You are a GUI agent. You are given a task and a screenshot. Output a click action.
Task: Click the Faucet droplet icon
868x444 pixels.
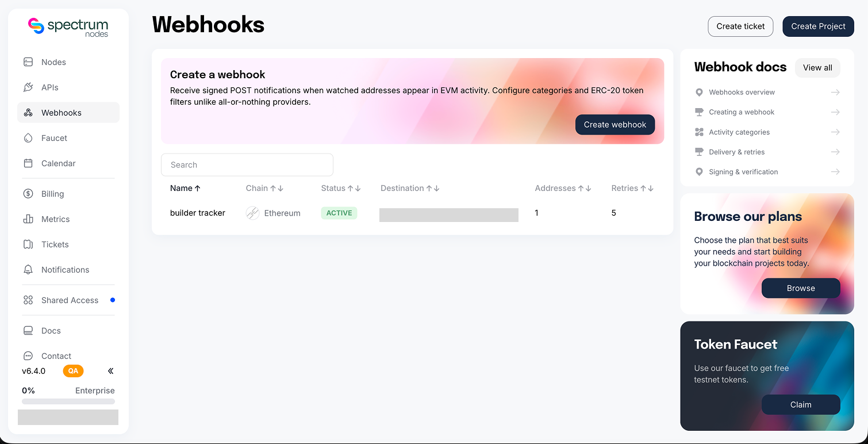tap(28, 138)
